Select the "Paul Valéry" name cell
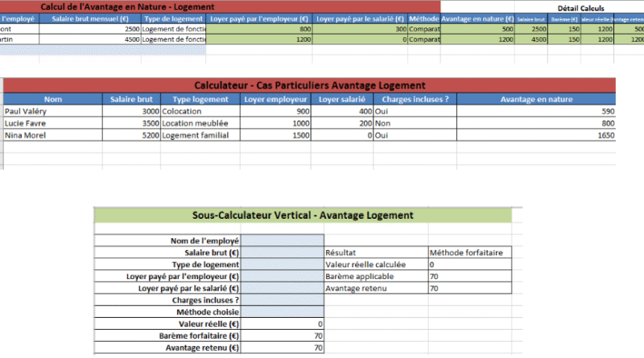644x358 pixels. [x=53, y=112]
